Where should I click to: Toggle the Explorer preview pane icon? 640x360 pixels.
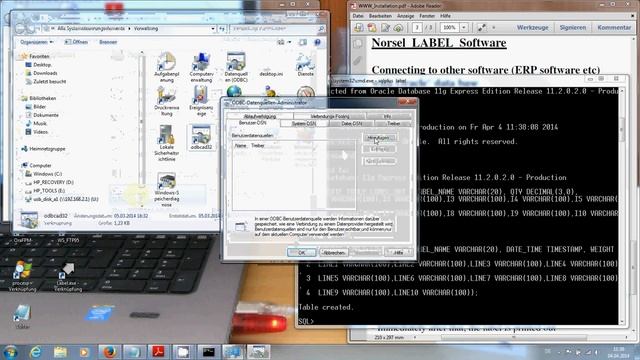click(x=303, y=42)
